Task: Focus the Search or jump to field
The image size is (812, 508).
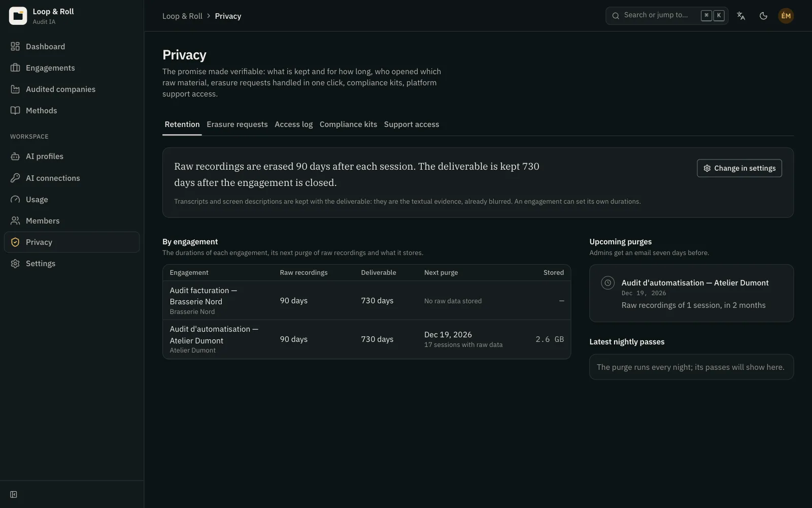Action: 667,16
